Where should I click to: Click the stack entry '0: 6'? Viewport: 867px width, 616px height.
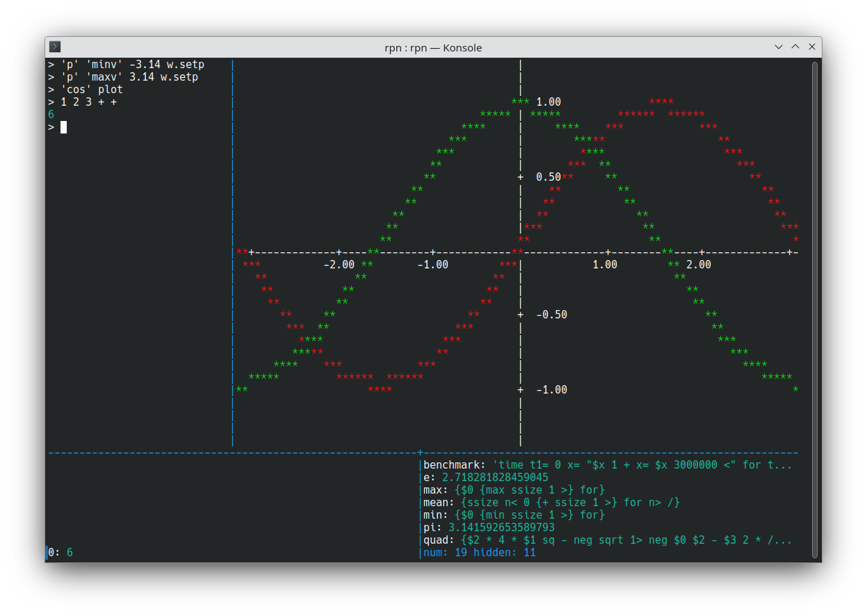(60, 553)
